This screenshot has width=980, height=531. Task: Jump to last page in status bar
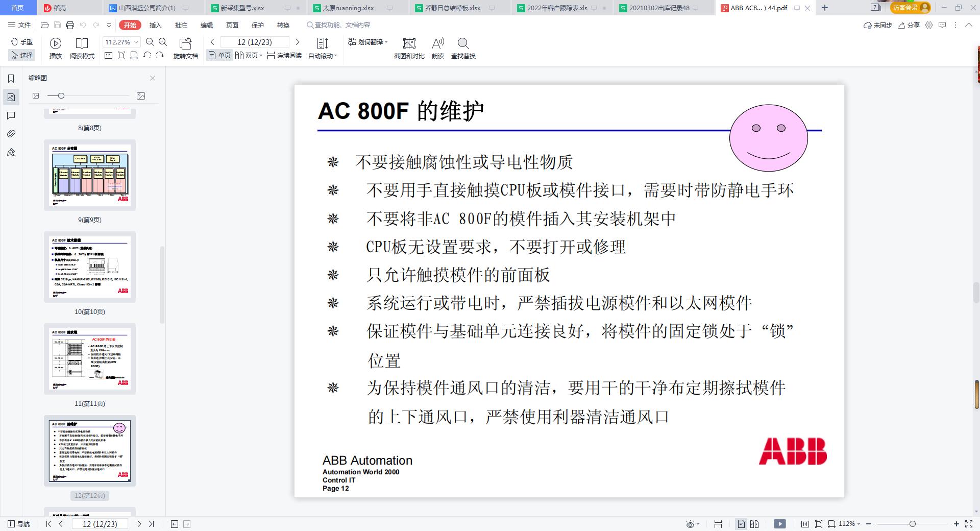pos(151,524)
